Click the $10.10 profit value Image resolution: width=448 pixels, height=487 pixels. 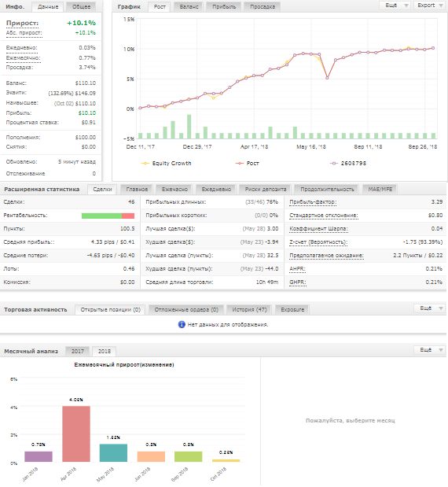(87, 113)
